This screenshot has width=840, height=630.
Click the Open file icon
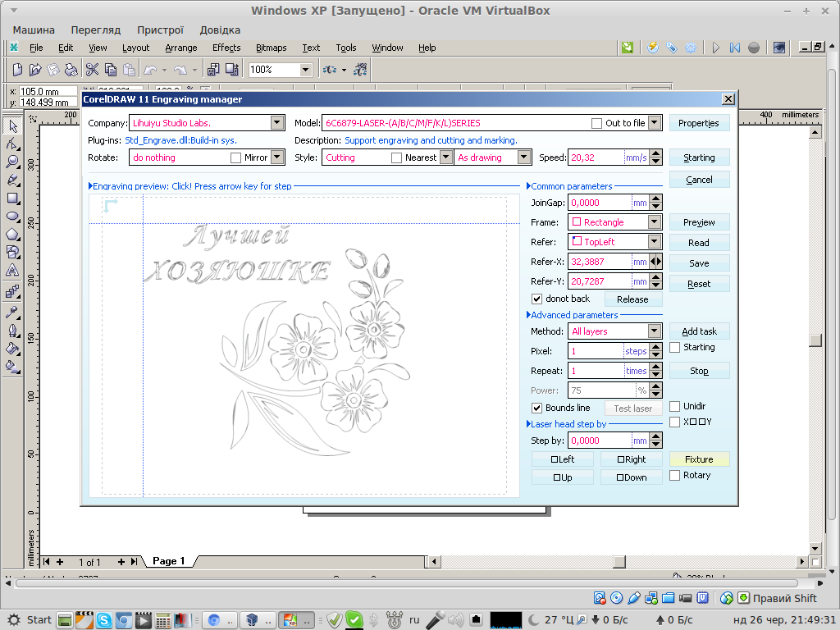click(x=35, y=69)
